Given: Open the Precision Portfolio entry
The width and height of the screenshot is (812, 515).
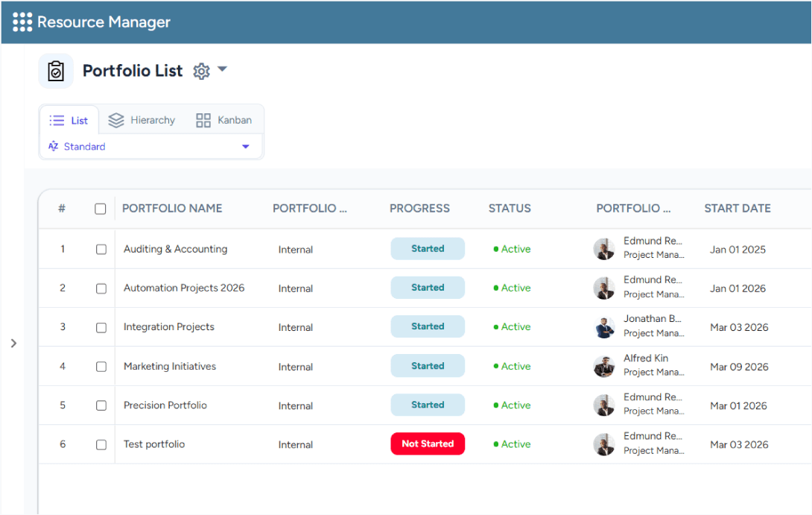Looking at the screenshot, I should [x=165, y=405].
